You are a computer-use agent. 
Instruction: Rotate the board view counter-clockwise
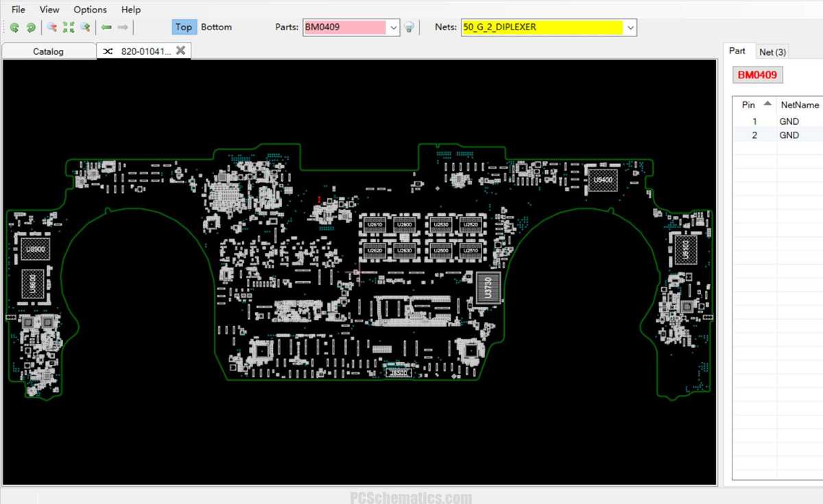(x=14, y=27)
